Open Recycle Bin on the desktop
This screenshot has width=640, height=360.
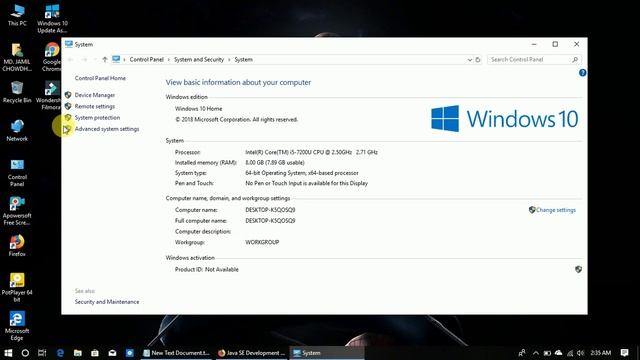(x=17, y=92)
